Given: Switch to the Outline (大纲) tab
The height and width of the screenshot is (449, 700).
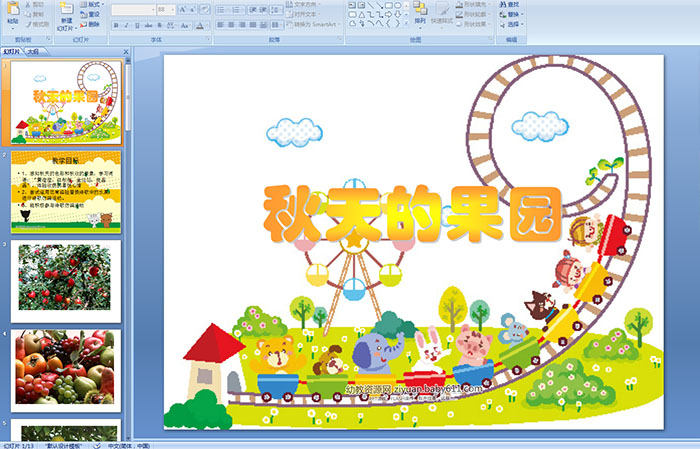Looking at the screenshot, I should [33, 51].
